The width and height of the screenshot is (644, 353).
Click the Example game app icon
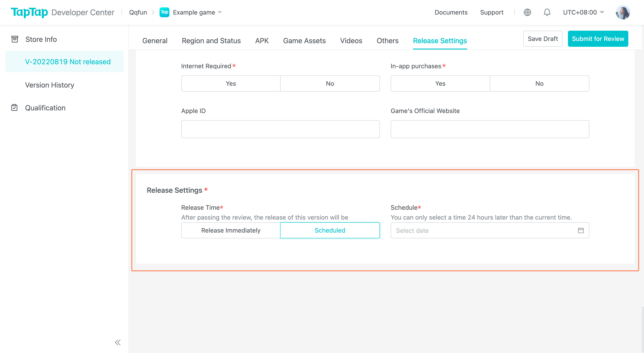point(164,12)
